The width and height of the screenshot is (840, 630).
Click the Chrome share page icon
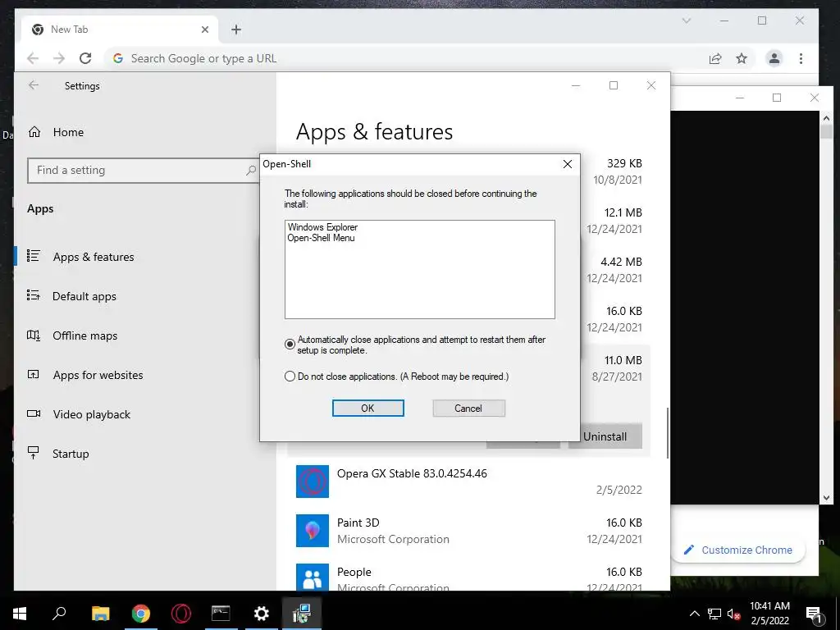click(715, 58)
